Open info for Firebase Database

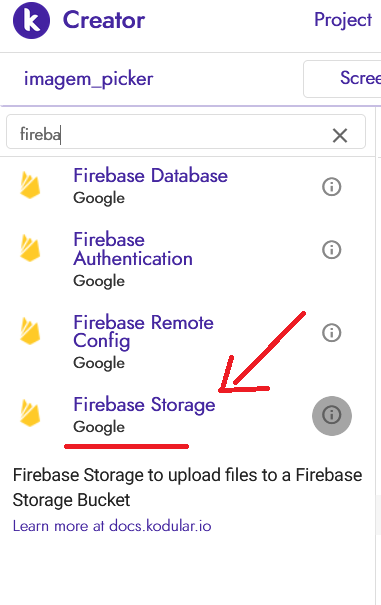[x=332, y=187]
